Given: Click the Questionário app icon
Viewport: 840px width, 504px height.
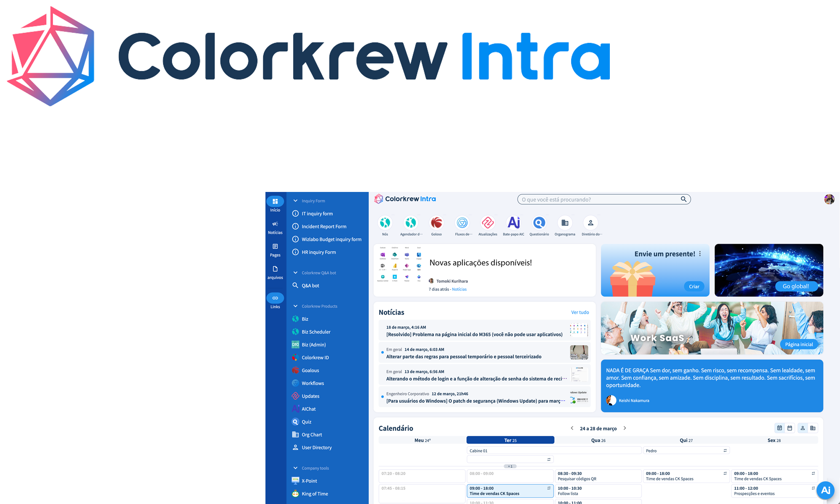Looking at the screenshot, I should click(x=539, y=223).
